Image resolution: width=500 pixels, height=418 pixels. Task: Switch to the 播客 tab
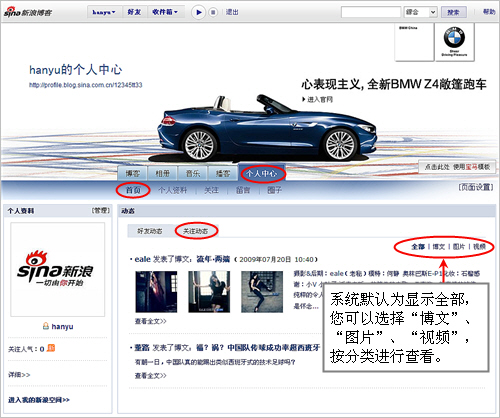pos(223,173)
